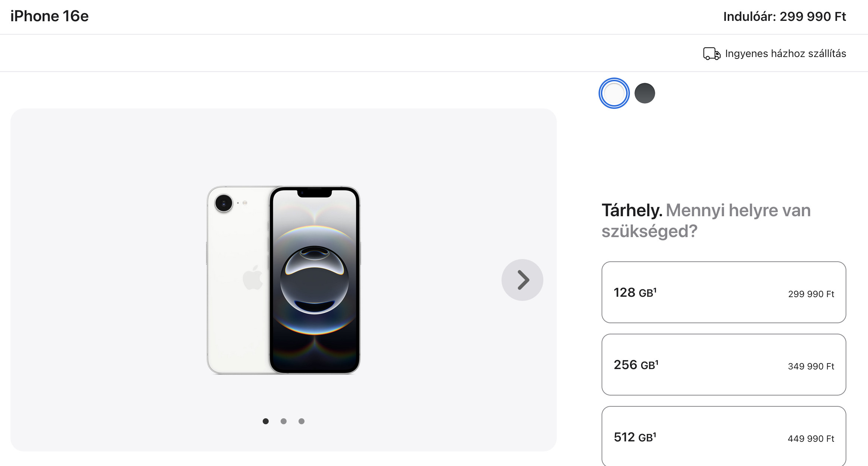868x466 pixels.
Task: Select the 256 GB storage option
Action: [724, 365]
